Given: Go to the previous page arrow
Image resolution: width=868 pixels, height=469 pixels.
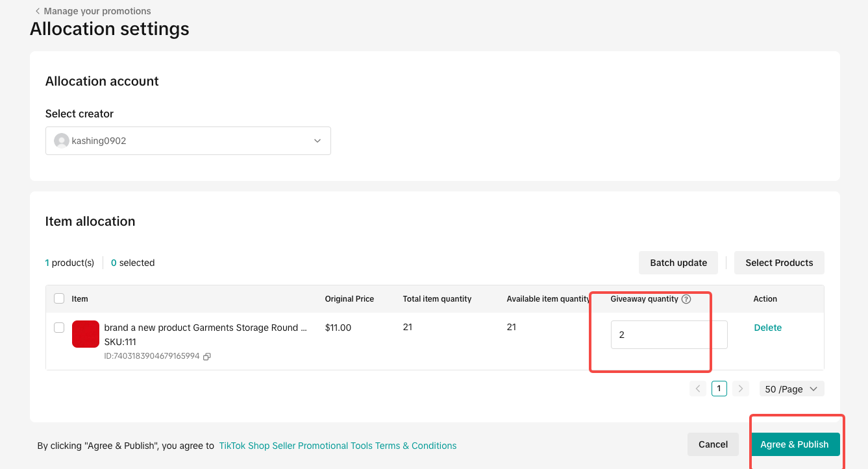Looking at the screenshot, I should click(698, 389).
